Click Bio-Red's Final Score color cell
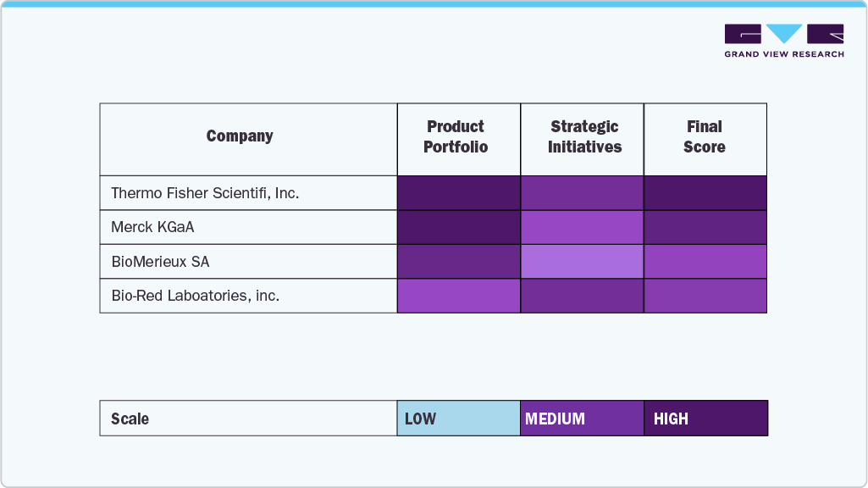Image resolution: width=868 pixels, height=488 pixels. point(705,296)
